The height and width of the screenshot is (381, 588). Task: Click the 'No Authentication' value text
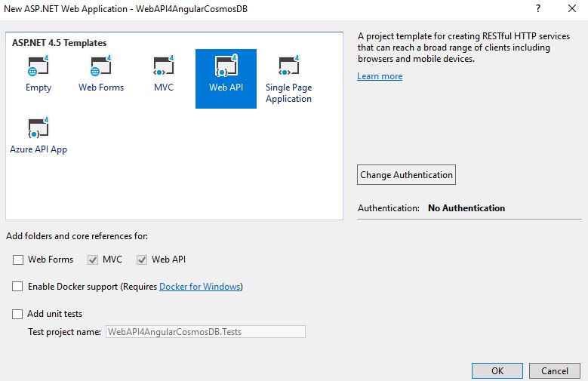[466, 208]
